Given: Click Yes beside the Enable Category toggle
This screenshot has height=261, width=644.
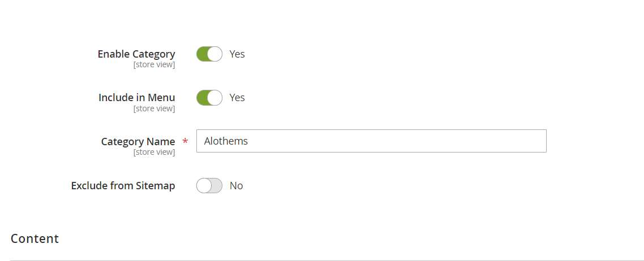Looking at the screenshot, I should click(x=237, y=54).
